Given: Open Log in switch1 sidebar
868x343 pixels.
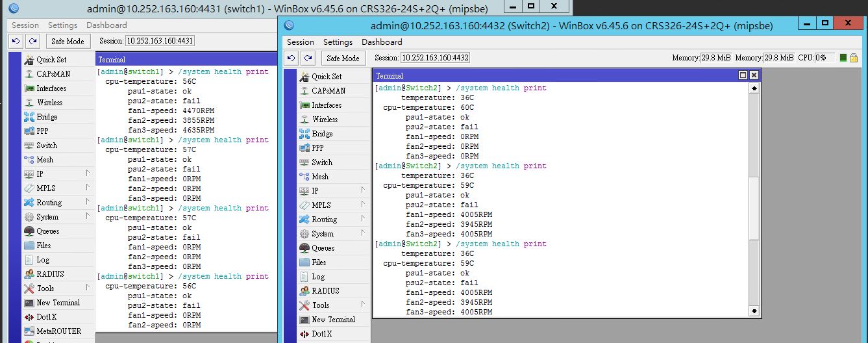Looking at the screenshot, I should (x=58, y=260).
